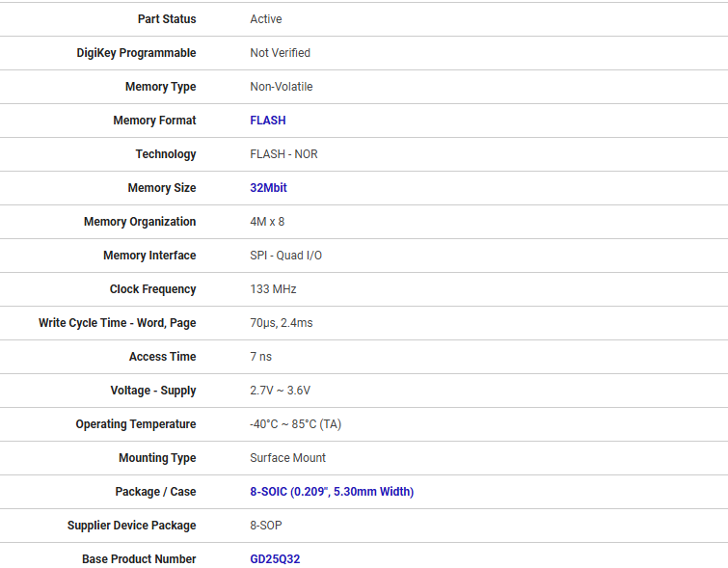Screen dimensions: 728x568
Task: Open the 8-SOIC package/case link
Action: (x=331, y=492)
